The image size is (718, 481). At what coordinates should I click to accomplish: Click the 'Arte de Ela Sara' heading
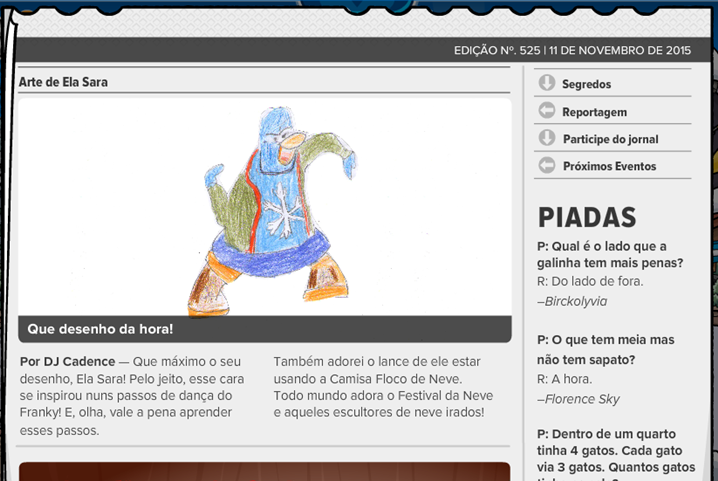63,82
